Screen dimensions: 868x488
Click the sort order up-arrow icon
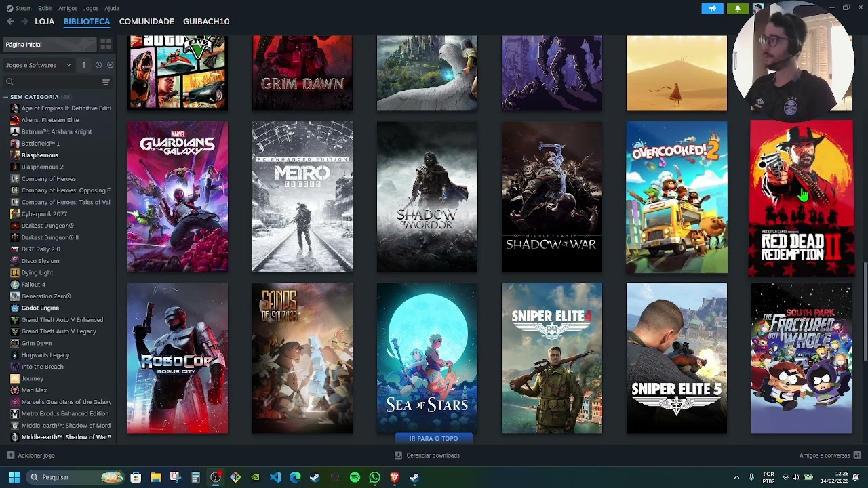84,65
